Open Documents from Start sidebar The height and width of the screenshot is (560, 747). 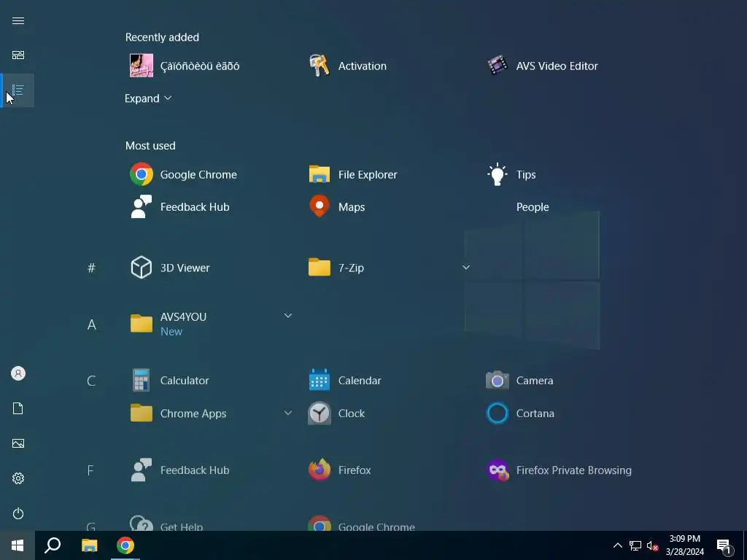[x=18, y=408]
